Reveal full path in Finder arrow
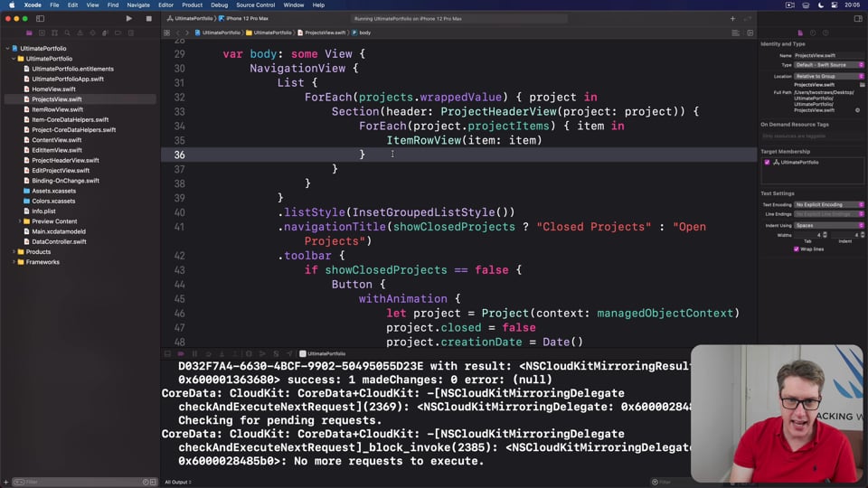The width and height of the screenshot is (868, 488). (857, 110)
